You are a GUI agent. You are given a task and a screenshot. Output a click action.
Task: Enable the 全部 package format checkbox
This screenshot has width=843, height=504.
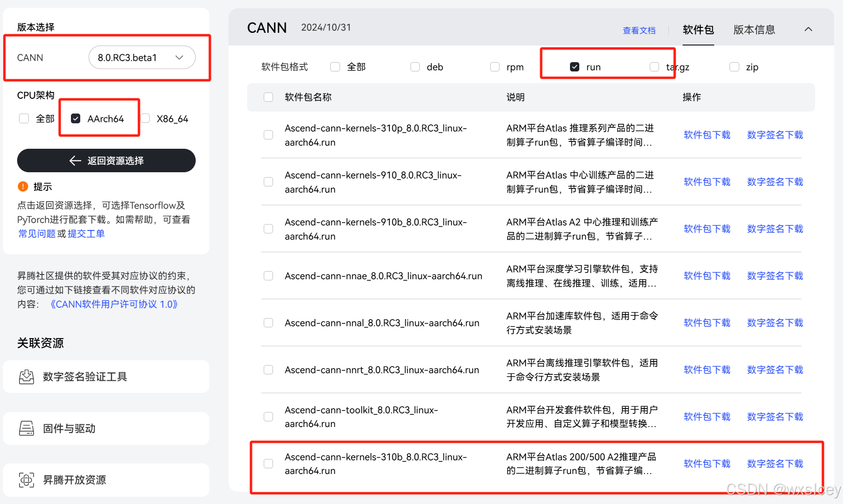pos(335,67)
